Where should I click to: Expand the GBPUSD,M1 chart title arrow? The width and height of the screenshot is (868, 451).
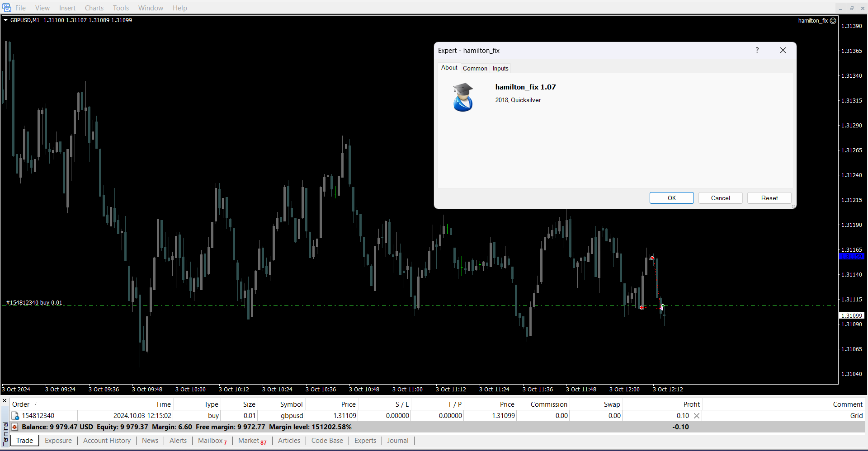click(x=6, y=20)
